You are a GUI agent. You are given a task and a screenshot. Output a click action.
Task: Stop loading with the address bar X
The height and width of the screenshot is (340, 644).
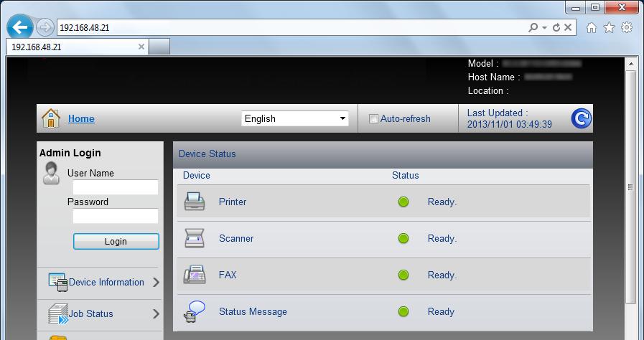point(568,27)
